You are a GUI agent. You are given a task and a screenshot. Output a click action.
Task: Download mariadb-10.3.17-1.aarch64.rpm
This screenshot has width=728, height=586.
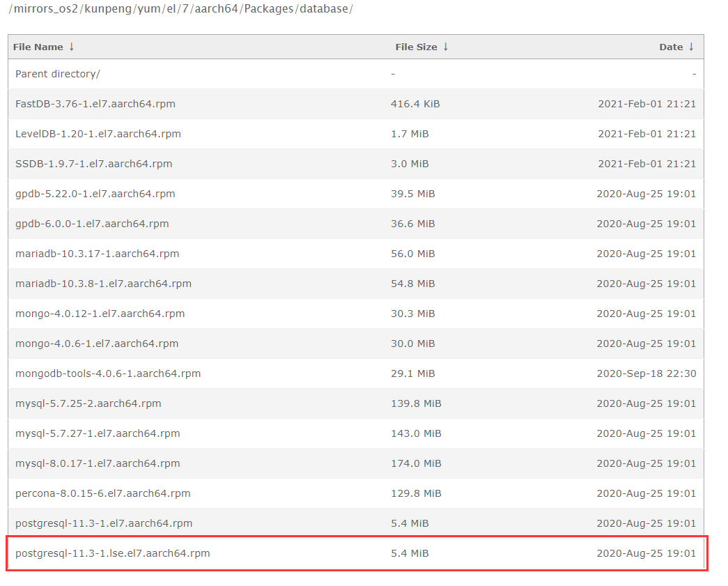point(97,254)
